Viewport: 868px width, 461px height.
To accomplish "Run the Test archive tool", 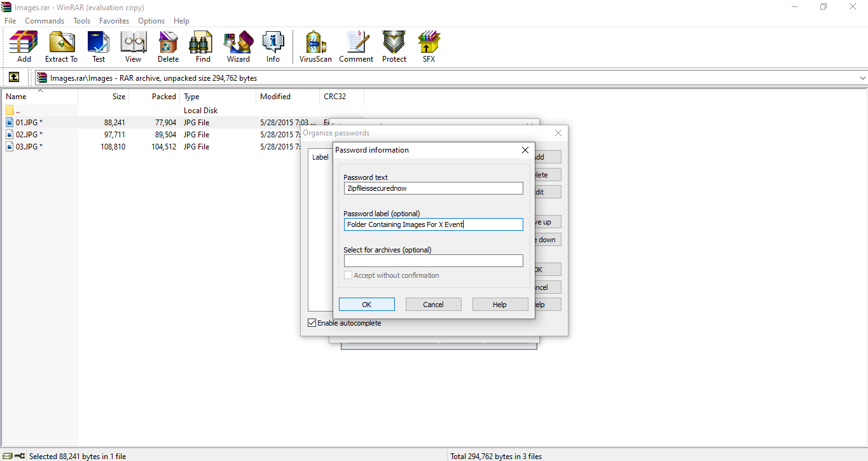I will pos(99,47).
